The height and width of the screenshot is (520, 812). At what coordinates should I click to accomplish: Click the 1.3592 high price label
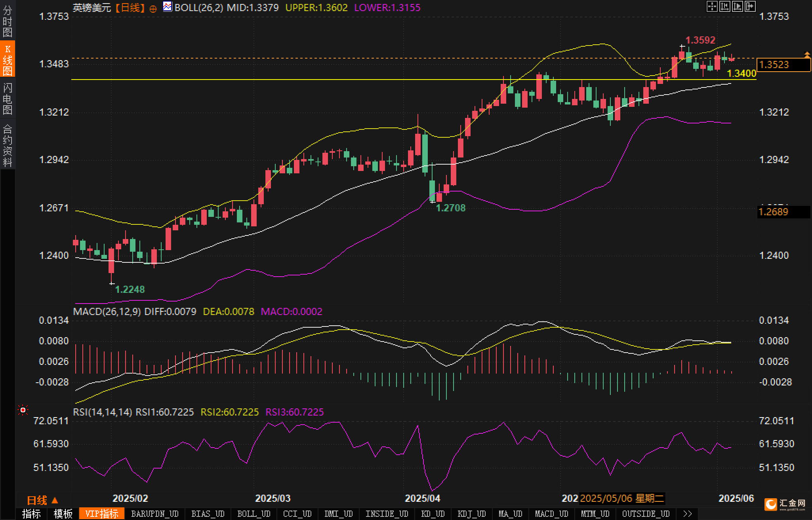[700, 40]
